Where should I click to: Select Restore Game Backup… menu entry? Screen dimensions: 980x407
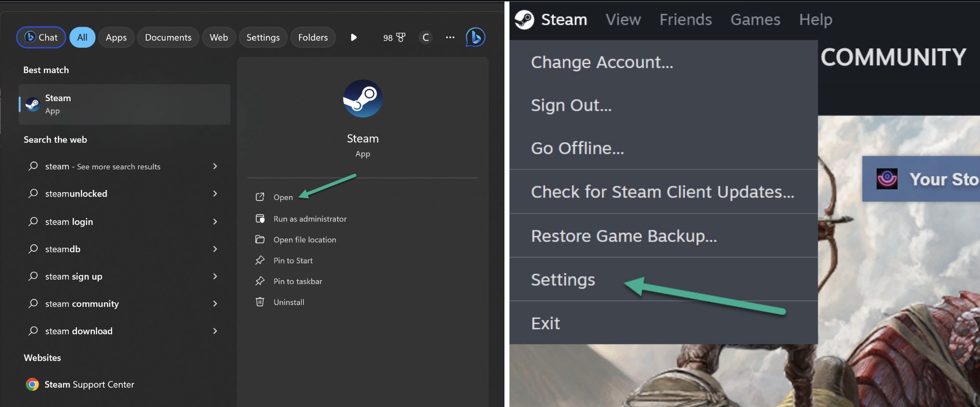click(x=663, y=235)
